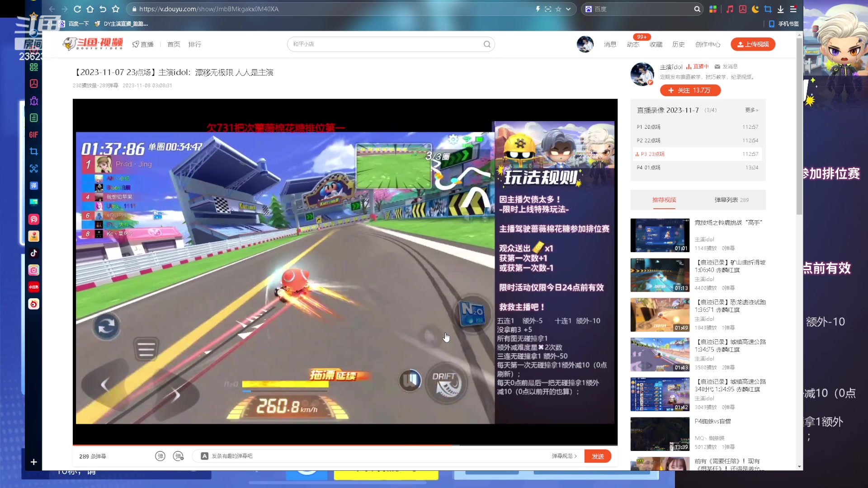Screen dimensions: 868x488
Task: Go to the 直播 live section
Action: click(143, 44)
